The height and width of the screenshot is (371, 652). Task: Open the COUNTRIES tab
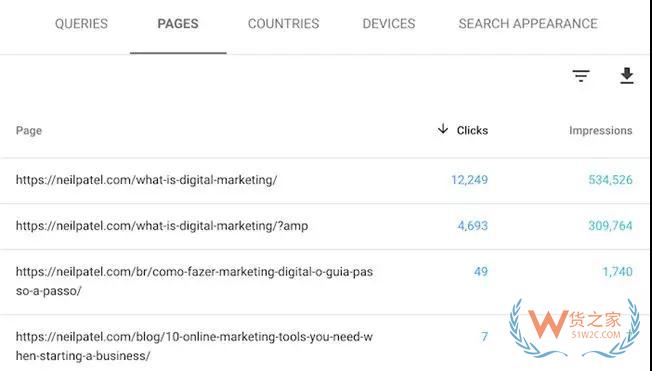tap(284, 24)
